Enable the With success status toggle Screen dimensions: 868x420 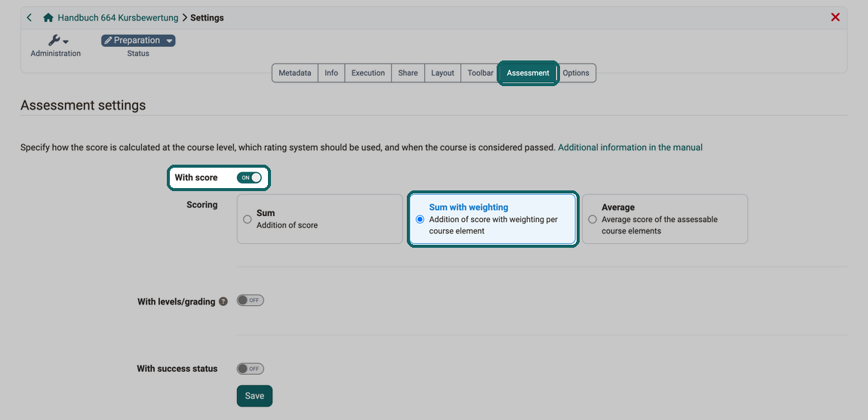[x=251, y=369]
